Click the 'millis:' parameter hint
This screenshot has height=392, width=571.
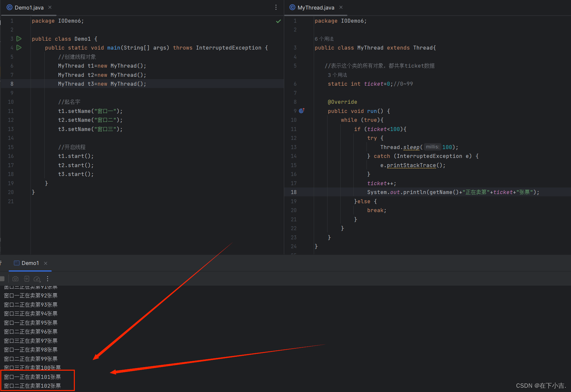click(x=432, y=147)
